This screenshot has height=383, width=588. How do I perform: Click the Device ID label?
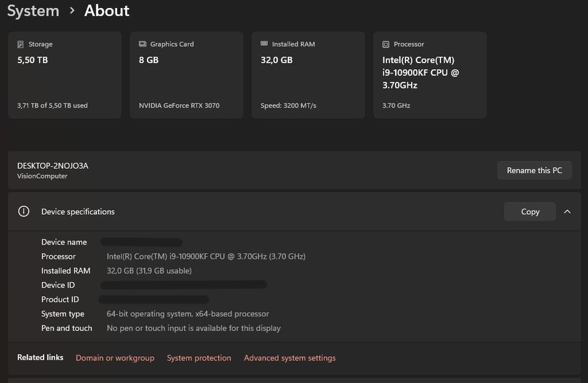point(58,285)
